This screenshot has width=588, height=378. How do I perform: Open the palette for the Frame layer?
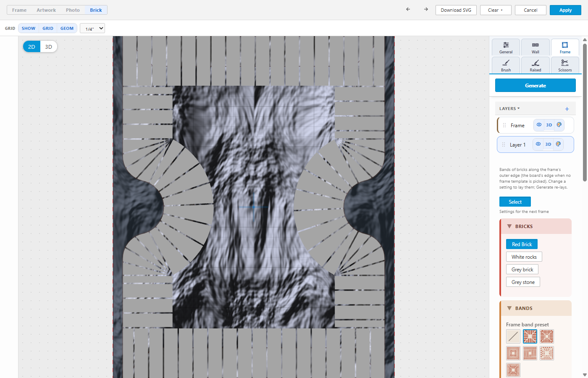[x=559, y=125]
